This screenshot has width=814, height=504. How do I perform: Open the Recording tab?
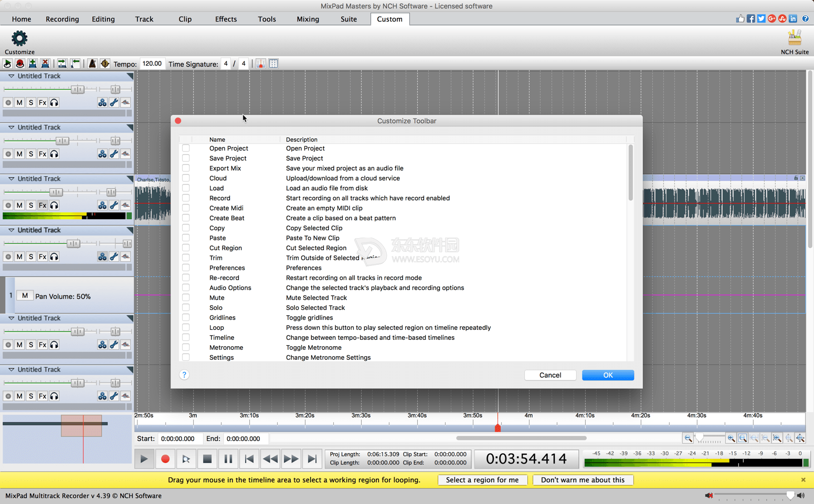coord(62,19)
